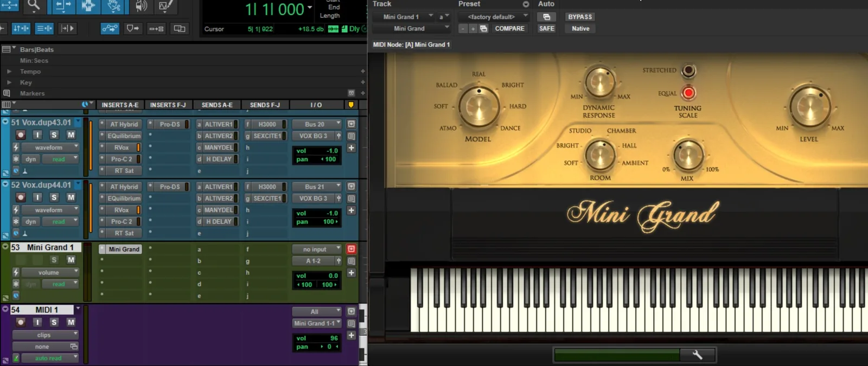
Task: Click SENDS A-E column header
Action: tap(217, 105)
